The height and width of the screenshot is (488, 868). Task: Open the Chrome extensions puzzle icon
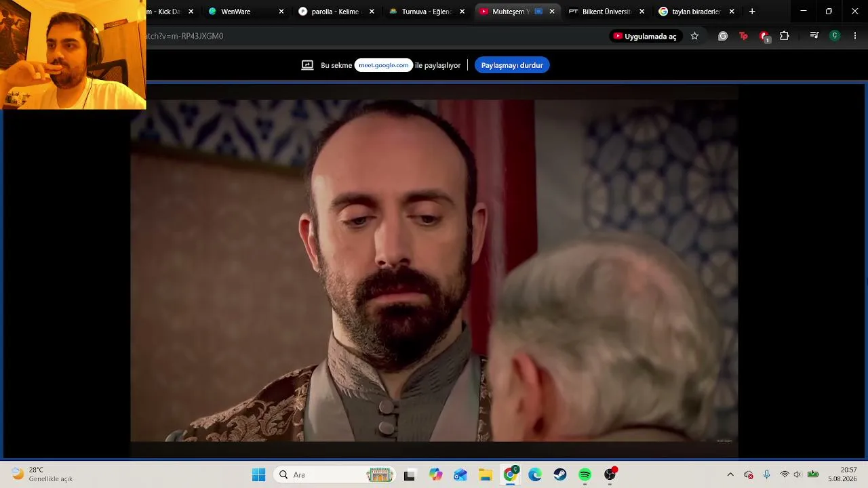pos(785,36)
